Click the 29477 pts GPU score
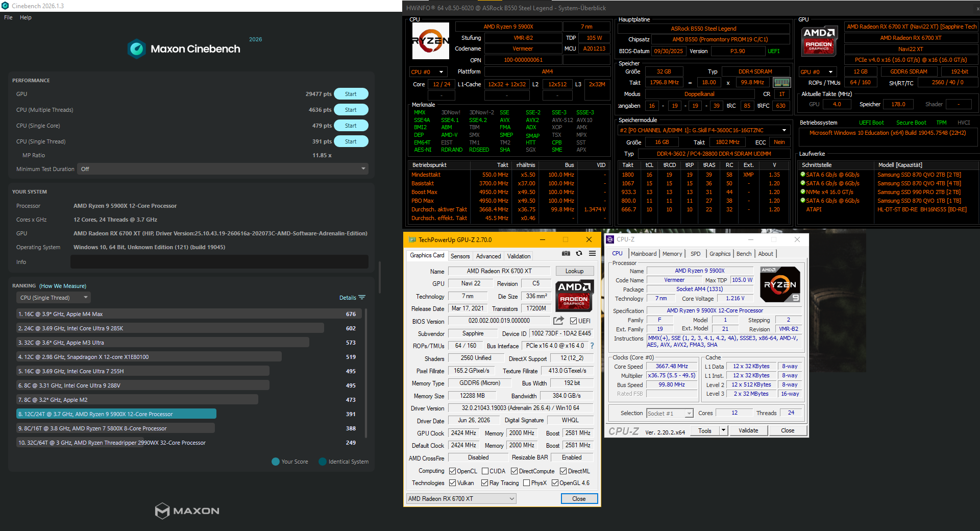The width and height of the screenshot is (980, 531). [318, 94]
